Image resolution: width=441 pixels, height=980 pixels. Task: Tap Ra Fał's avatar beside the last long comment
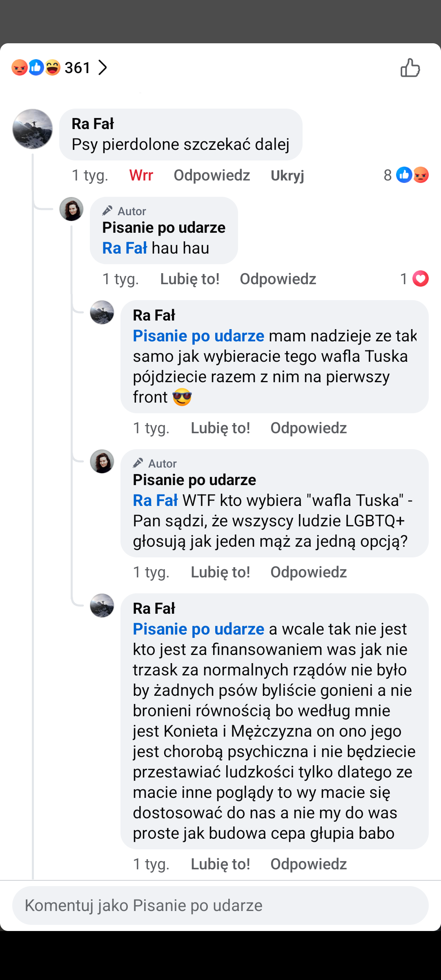tap(102, 606)
